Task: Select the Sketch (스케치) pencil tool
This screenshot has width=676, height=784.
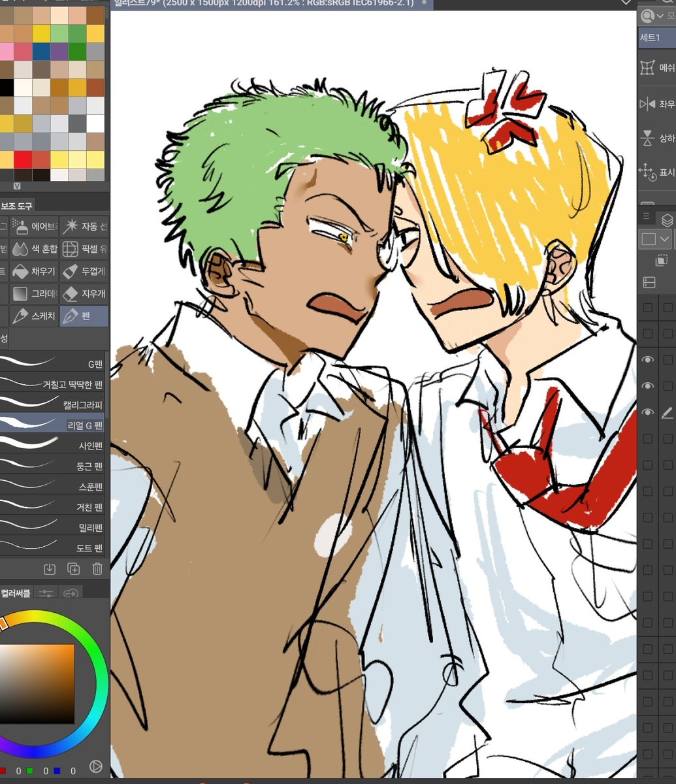Action: coord(34,316)
